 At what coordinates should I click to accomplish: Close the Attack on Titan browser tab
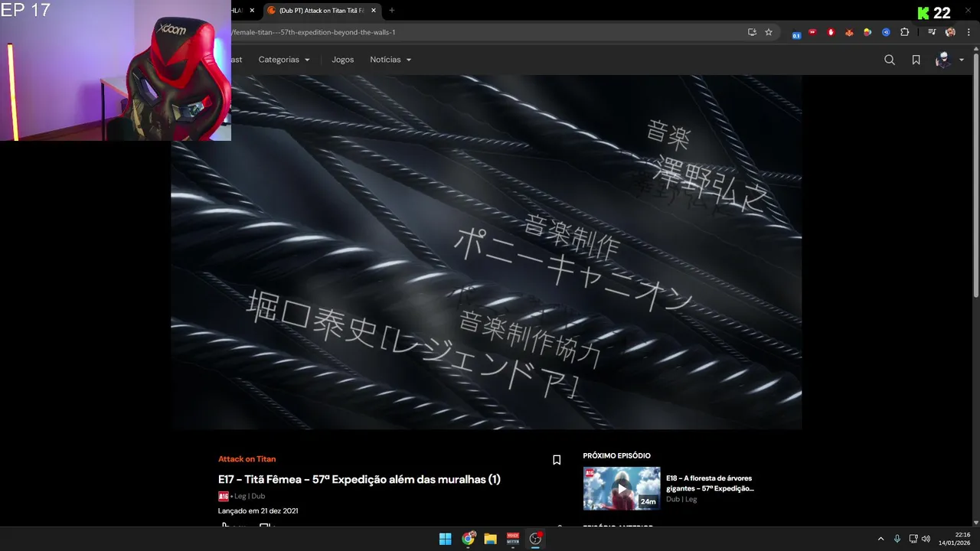tap(374, 11)
